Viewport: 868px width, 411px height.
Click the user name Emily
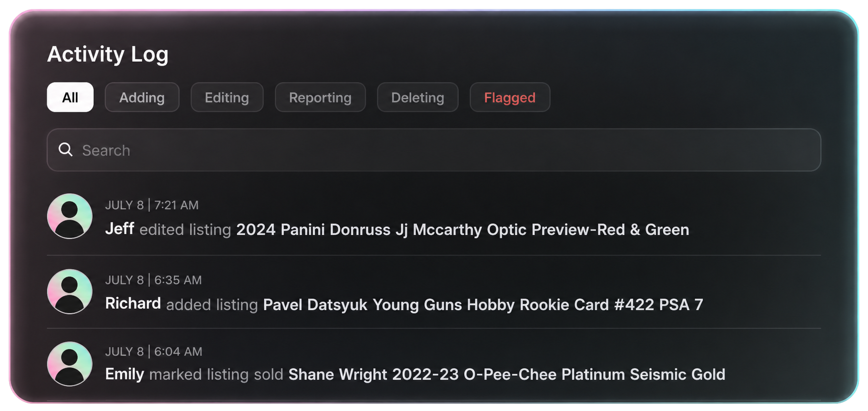click(124, 374)
